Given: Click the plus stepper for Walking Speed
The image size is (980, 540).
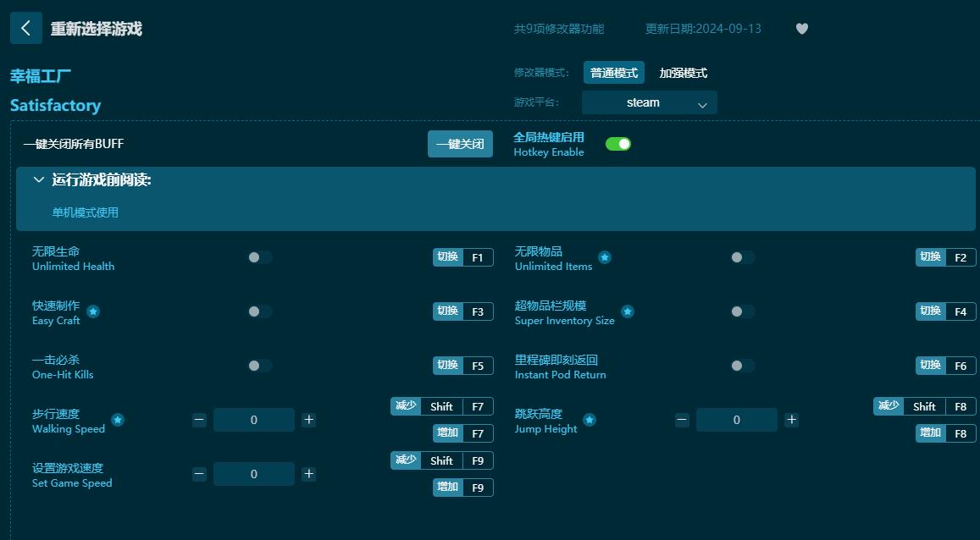Looking at the screenshot, I should click(308, 419).
